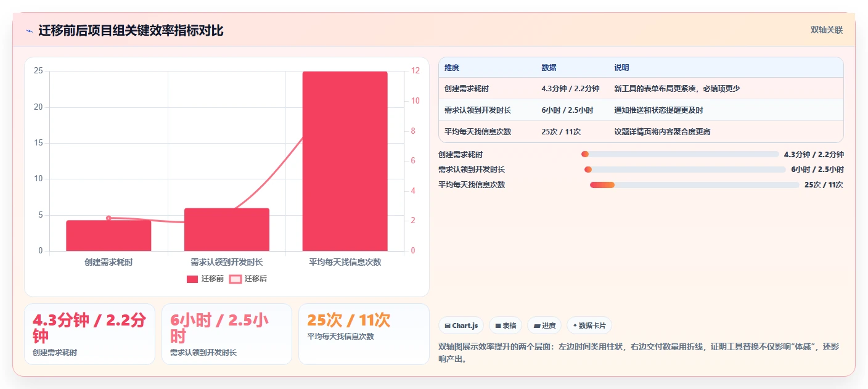Toggle the 迁移后 legend item
The height and width of the screenshot is (389, 868).
point(248,279)
